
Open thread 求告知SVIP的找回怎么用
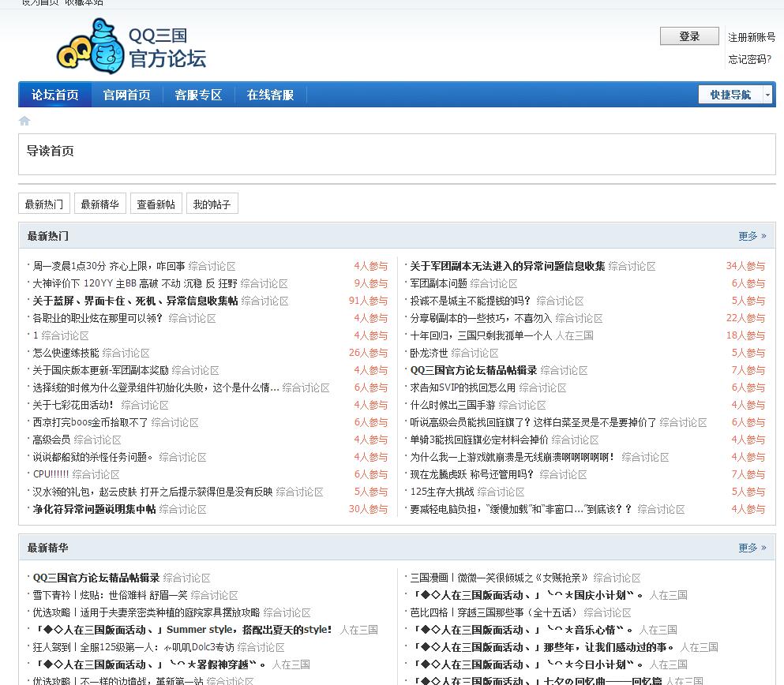point(463,387)
